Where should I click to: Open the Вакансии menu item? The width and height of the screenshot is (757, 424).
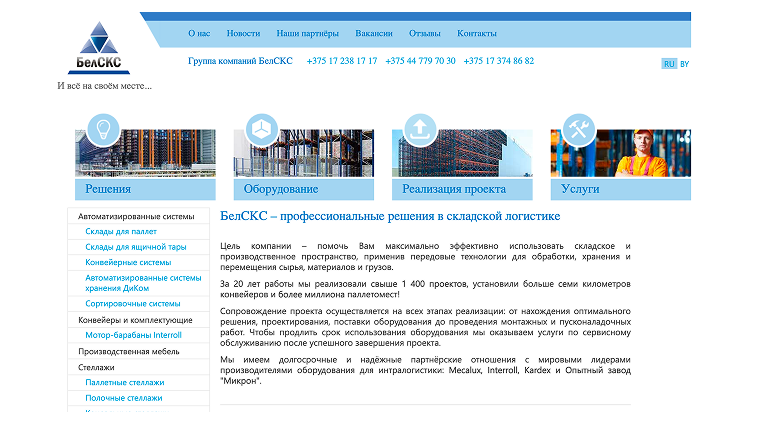click(374, 33)
